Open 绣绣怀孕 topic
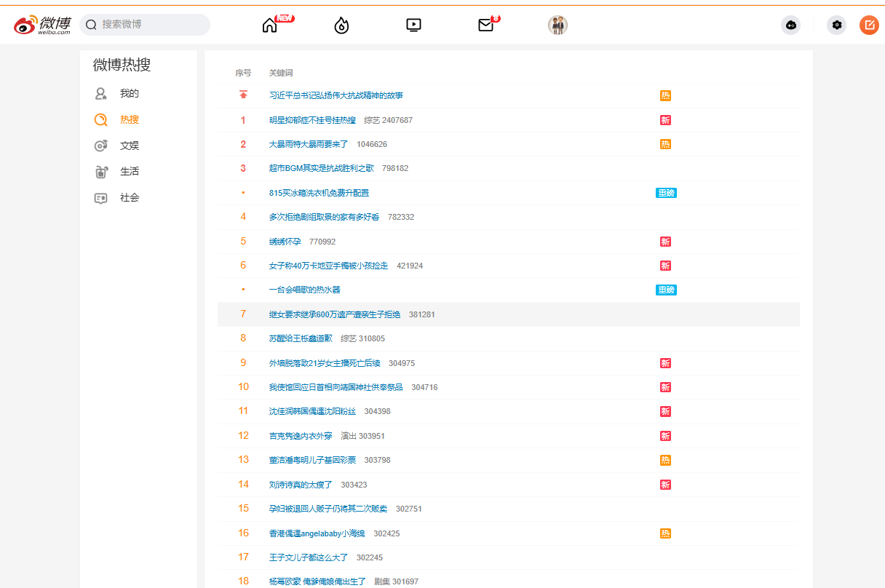 285,242
